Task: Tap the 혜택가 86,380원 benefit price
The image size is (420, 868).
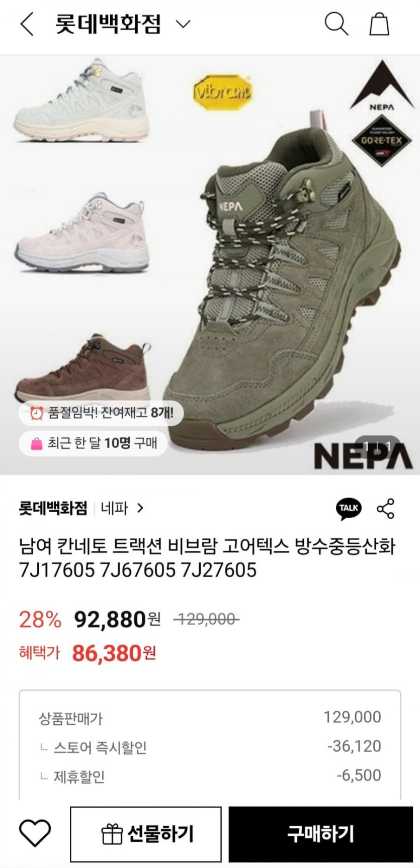Action: pos(88,653)
